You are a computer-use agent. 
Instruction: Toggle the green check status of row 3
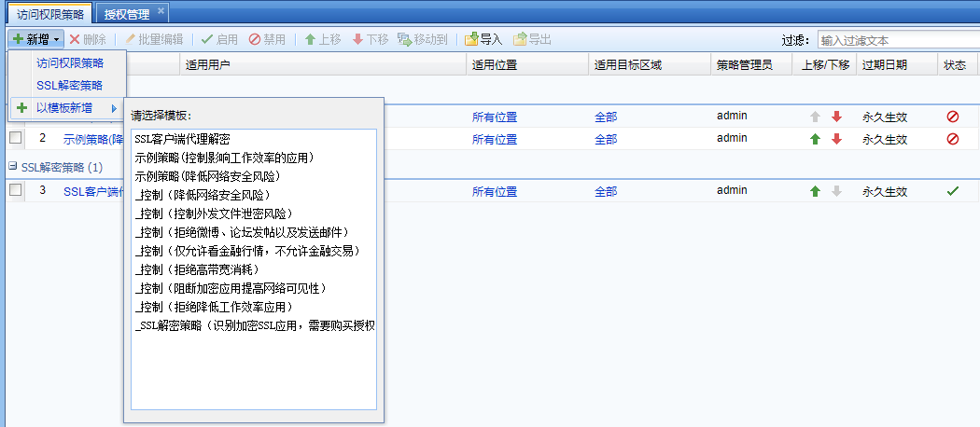(x=952, y=191)
